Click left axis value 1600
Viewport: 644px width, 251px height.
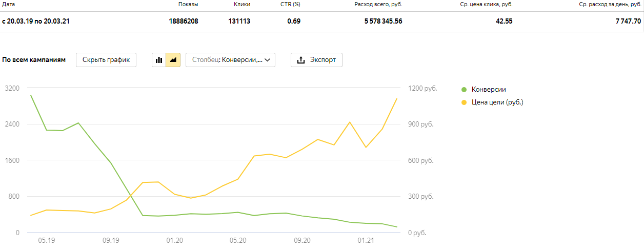click(x=12, y=160)
